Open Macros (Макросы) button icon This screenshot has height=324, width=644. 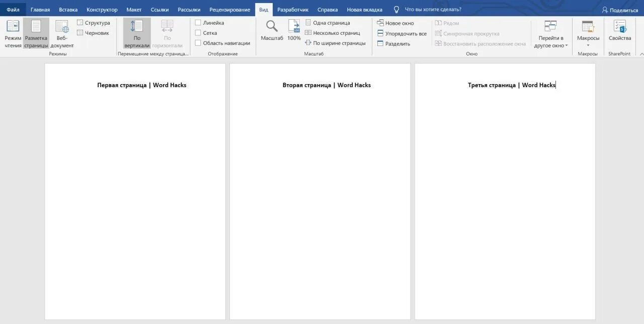pos(588,26)
